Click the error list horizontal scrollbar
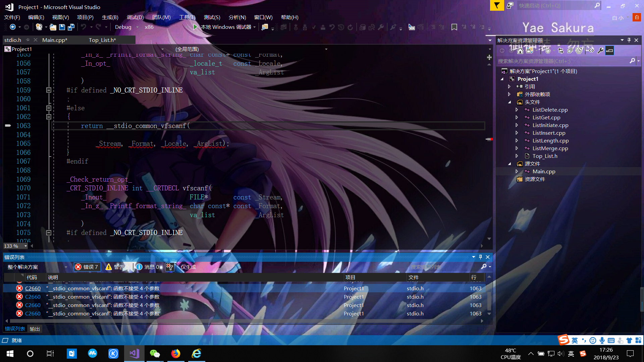Viewport: 644px width, 362px height. (221, 321)
